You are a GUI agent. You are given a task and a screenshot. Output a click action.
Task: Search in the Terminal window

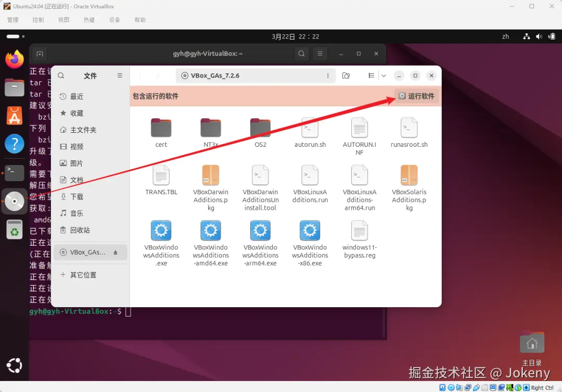click(301, 54)
